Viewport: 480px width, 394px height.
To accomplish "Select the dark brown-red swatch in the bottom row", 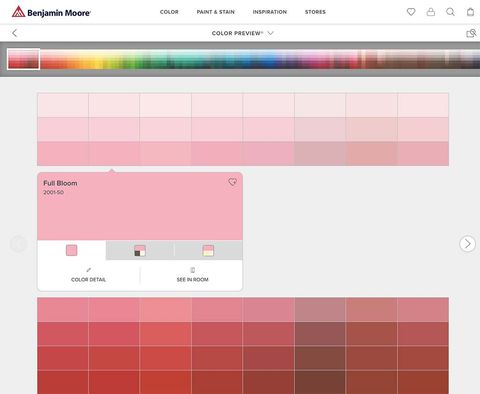I will pos(320,382).
